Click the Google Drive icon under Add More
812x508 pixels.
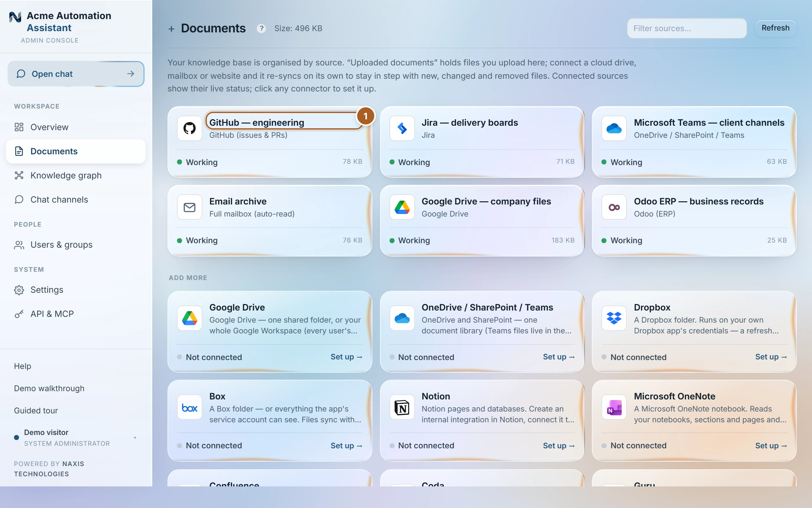click(x=190, y=318)
